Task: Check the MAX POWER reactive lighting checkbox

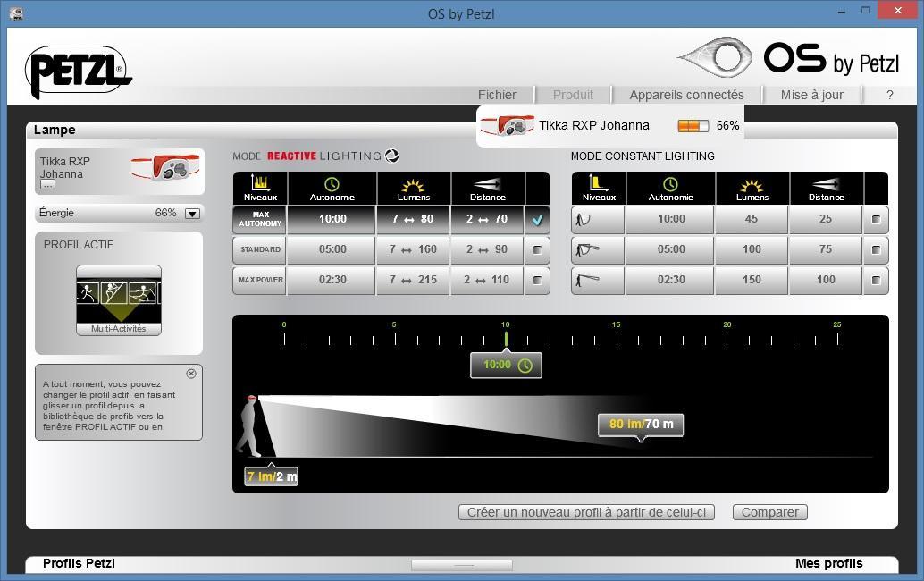Action: coord(537,280)
